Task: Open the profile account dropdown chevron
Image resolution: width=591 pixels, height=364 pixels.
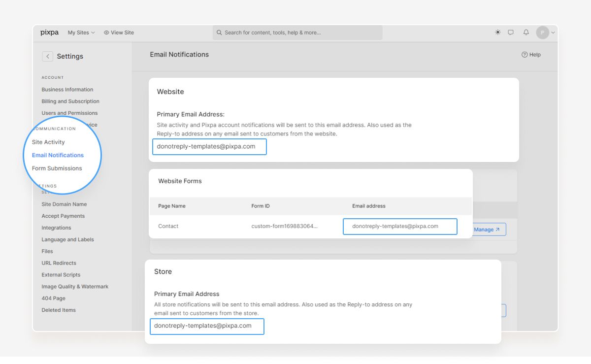Action: [553, 32]
